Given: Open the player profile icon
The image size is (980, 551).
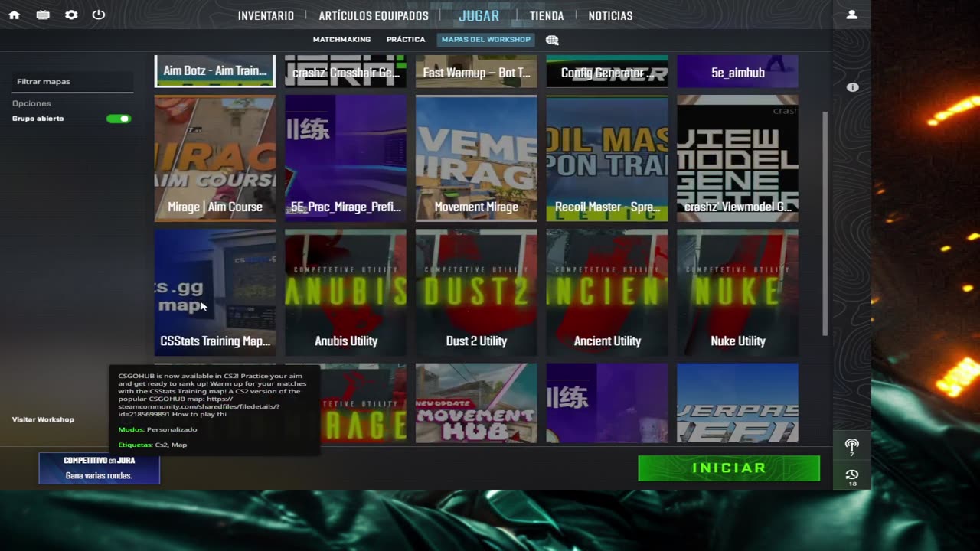Looking at the screenshot, I should pyautogui.click(x=851, y=15).
